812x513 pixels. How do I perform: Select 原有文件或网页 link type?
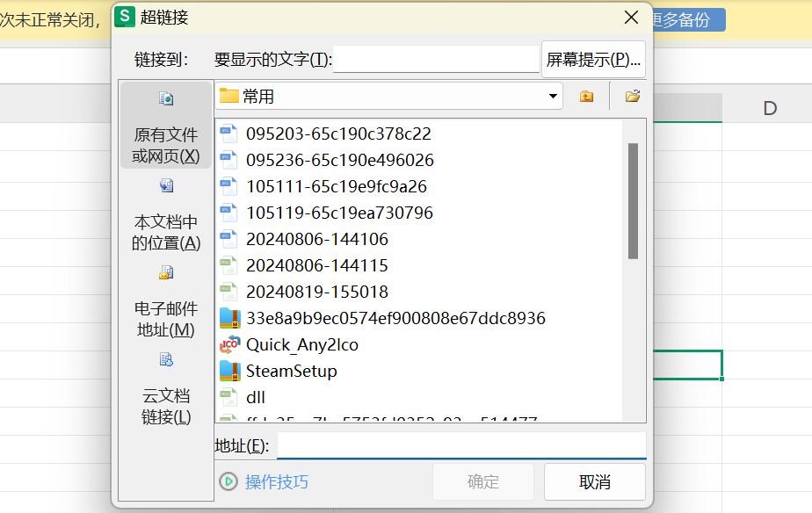166,126
